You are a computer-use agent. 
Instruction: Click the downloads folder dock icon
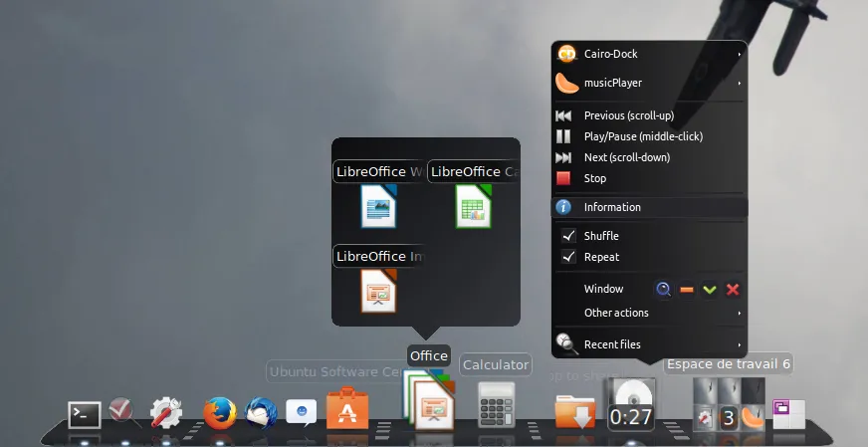[575, 410]
